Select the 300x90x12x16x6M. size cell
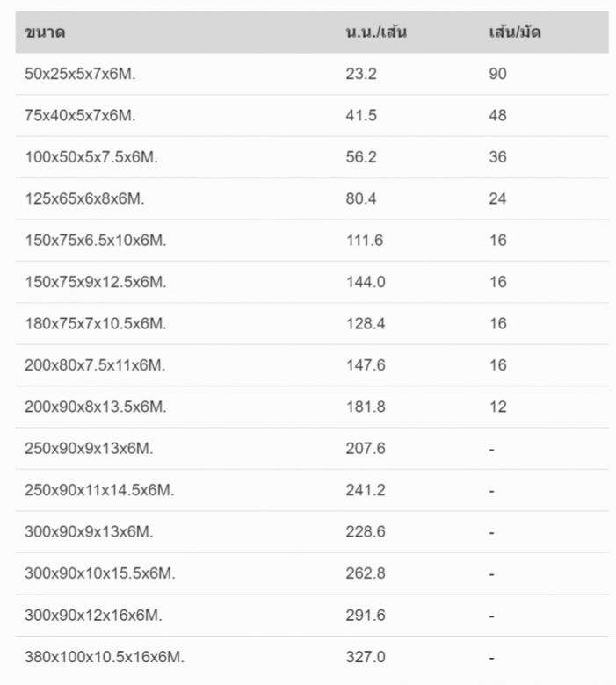616x685 pixels. (93, 615)
